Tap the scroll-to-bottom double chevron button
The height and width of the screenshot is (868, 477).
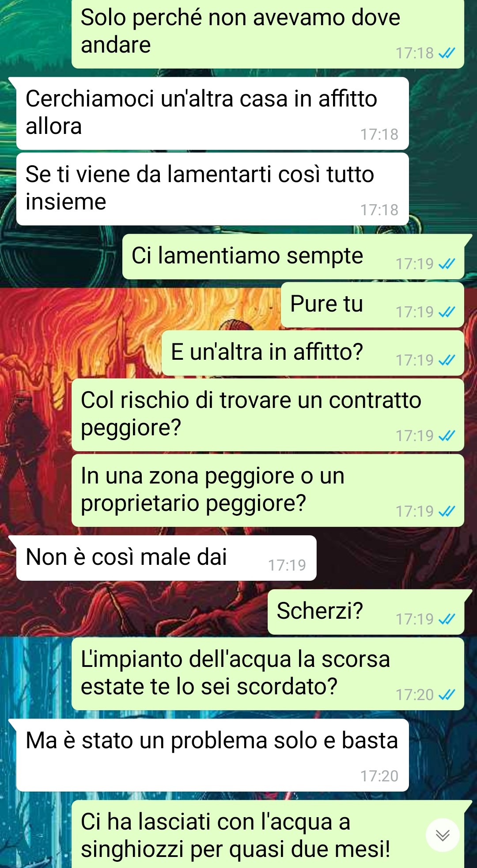[443, 835]
